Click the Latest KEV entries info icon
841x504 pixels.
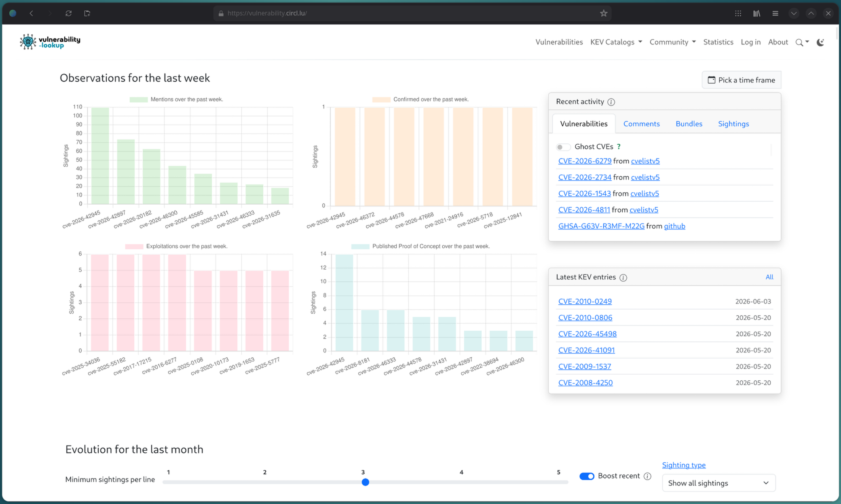[623, 277]
